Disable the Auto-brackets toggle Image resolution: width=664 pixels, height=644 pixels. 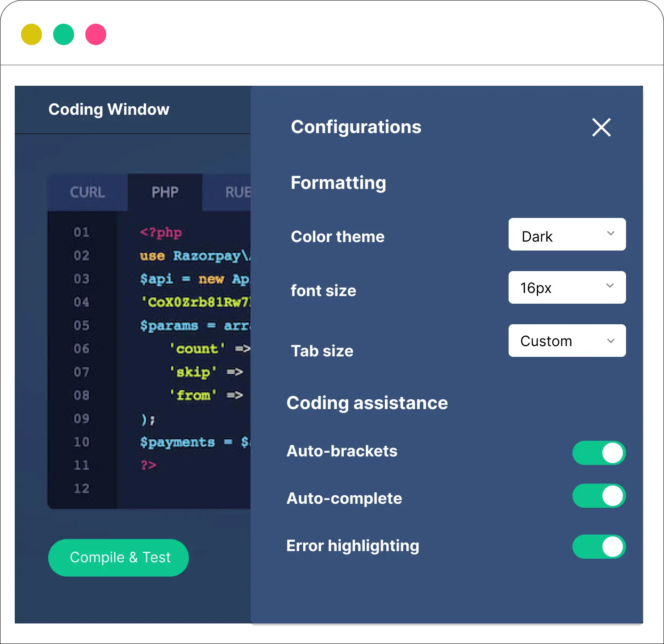[599, 453]
